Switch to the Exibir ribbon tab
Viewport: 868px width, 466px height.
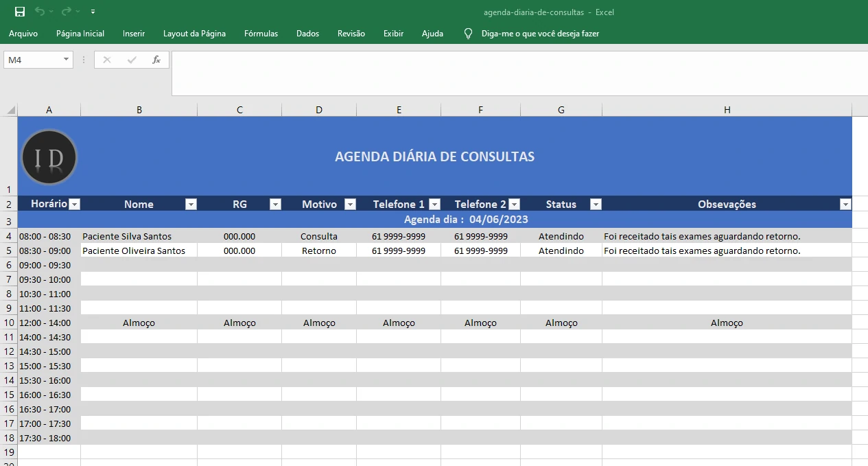(x=393, y=33)
